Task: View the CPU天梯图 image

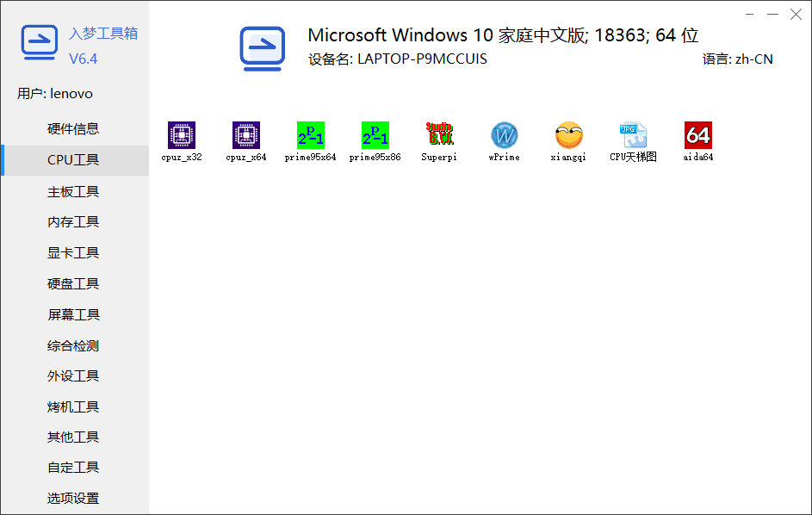Action: (x=632, y=136)
